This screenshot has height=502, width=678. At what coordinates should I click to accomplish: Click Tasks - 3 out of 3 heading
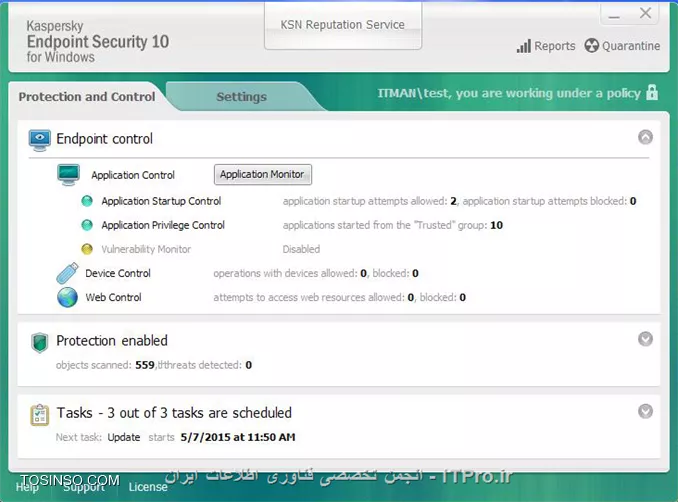pyautogui.click(x=174, y=413)
